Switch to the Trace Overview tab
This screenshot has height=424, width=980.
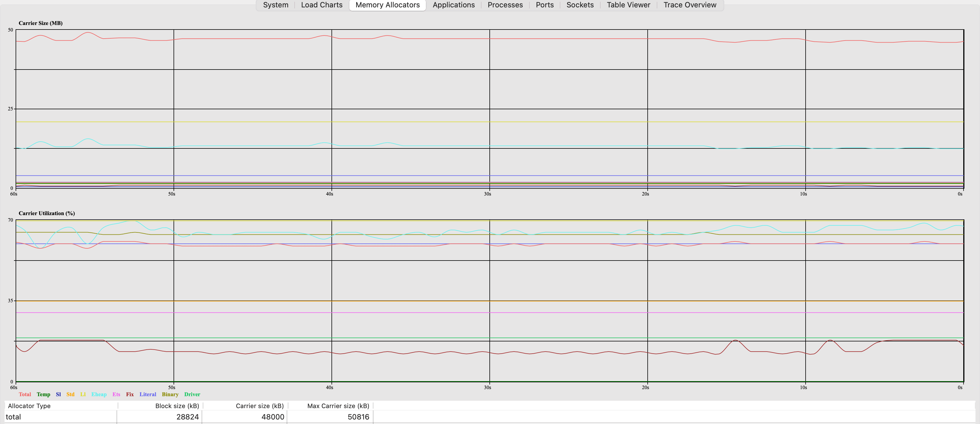click(690, 5)
